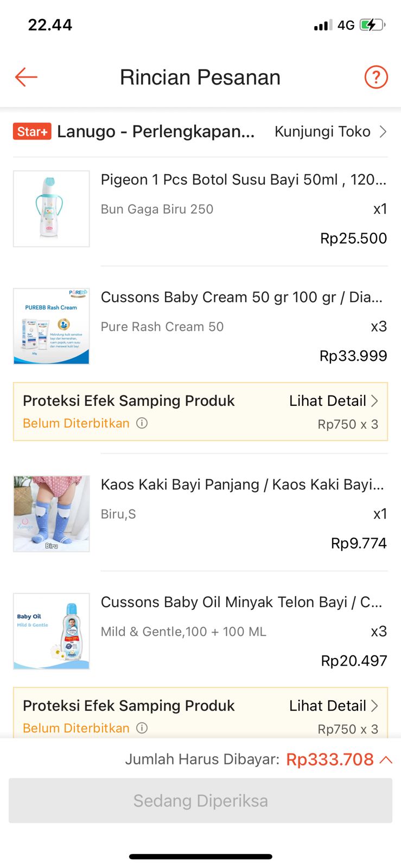
Task: Expand second Lihat Detail protection chevron
Action: 374,706
